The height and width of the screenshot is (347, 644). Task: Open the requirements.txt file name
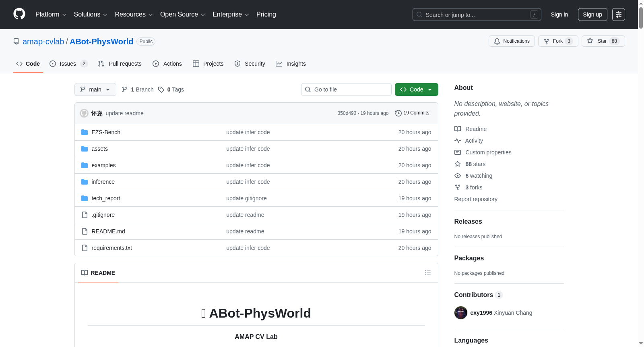pyautogui.click(x=112, y=248)
